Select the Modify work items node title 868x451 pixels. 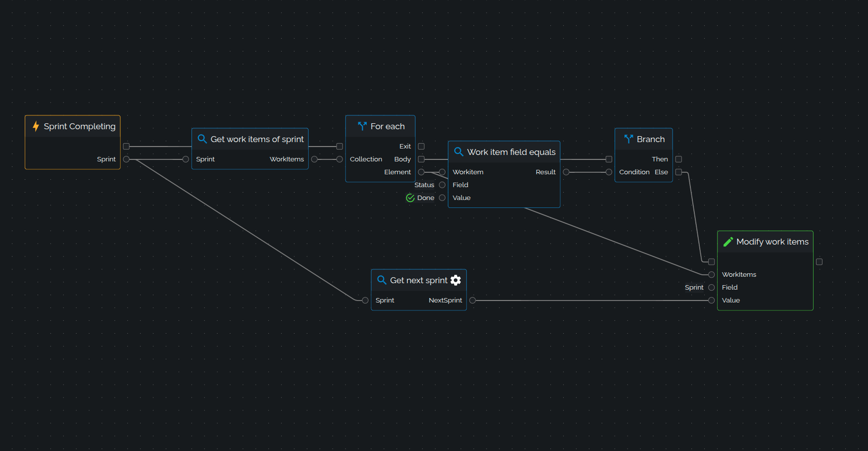tap(772, 242)
